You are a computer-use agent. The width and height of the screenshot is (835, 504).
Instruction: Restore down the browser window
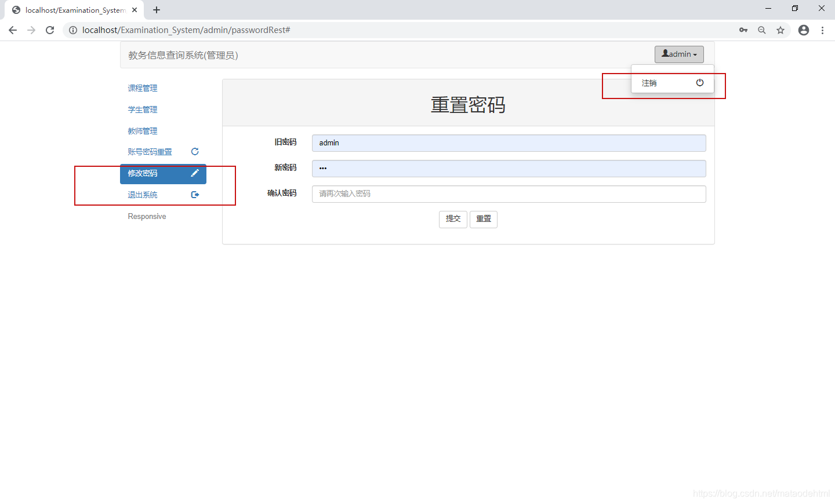(795, 9)
